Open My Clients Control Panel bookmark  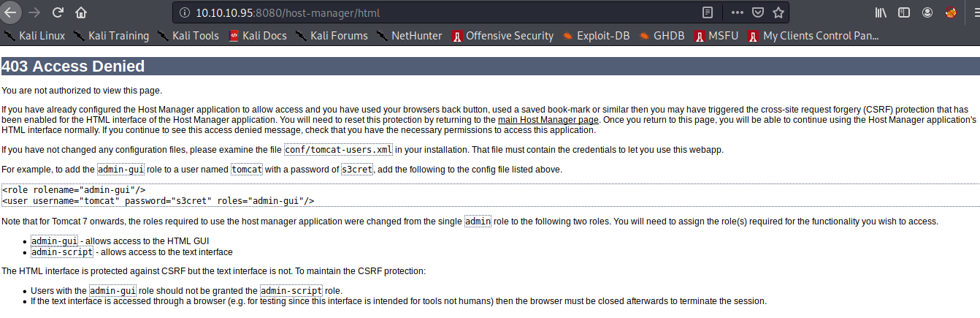(x=814, y=35)
